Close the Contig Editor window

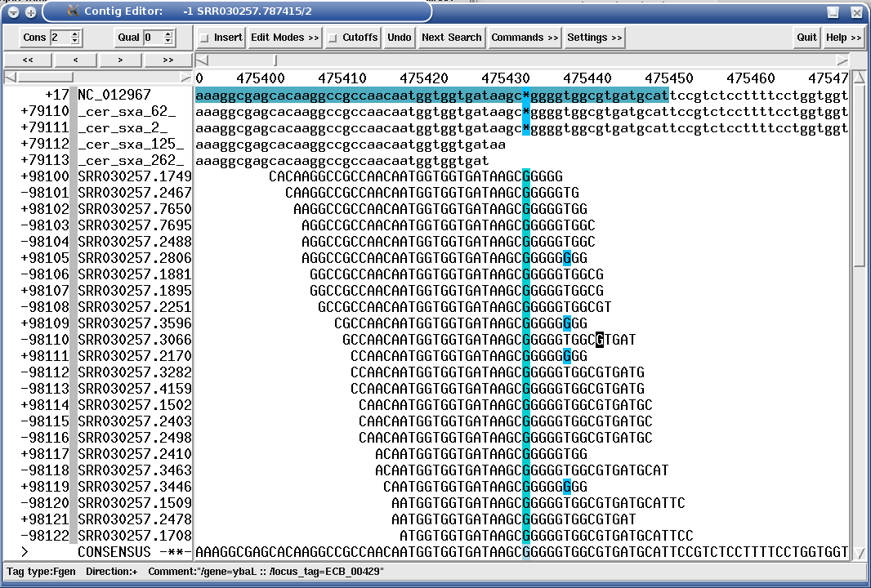click(856, 11)
